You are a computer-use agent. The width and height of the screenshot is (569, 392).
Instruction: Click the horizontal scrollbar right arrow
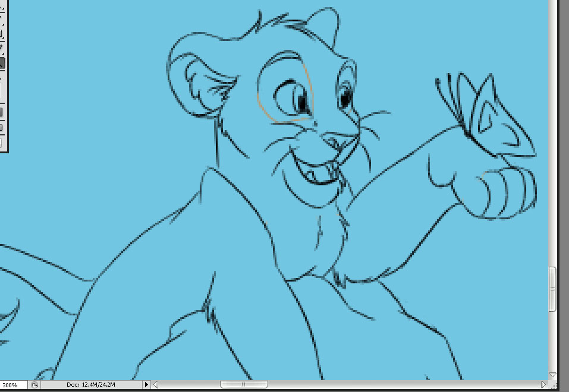point(543,385)
